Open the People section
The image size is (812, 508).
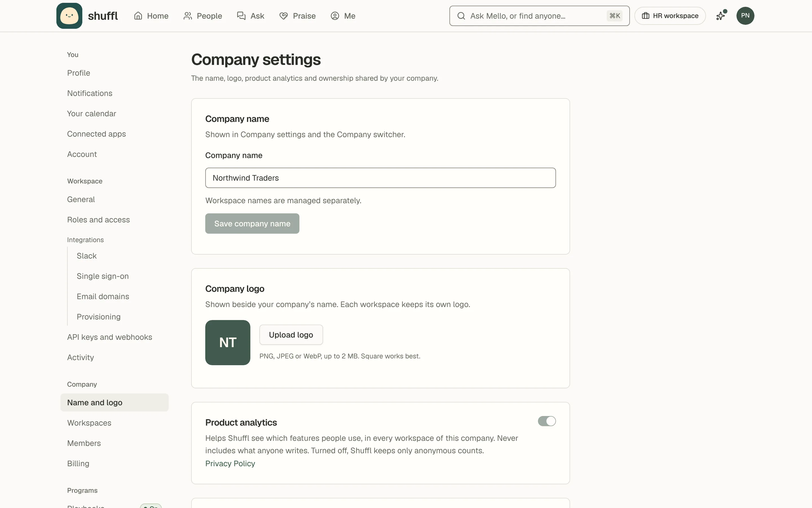click(203, 16)
